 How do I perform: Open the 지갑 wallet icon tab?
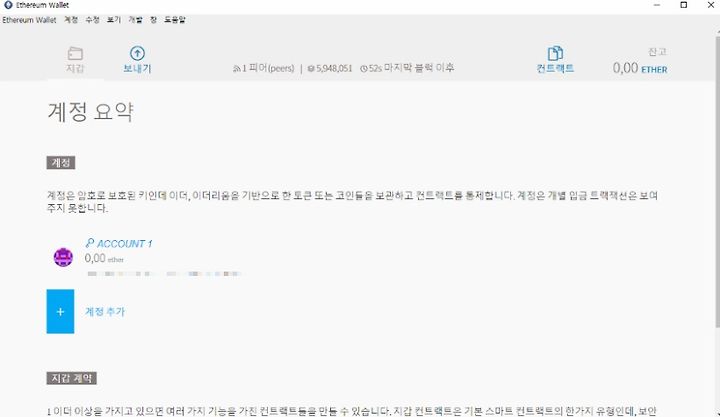tap(75, 54)
